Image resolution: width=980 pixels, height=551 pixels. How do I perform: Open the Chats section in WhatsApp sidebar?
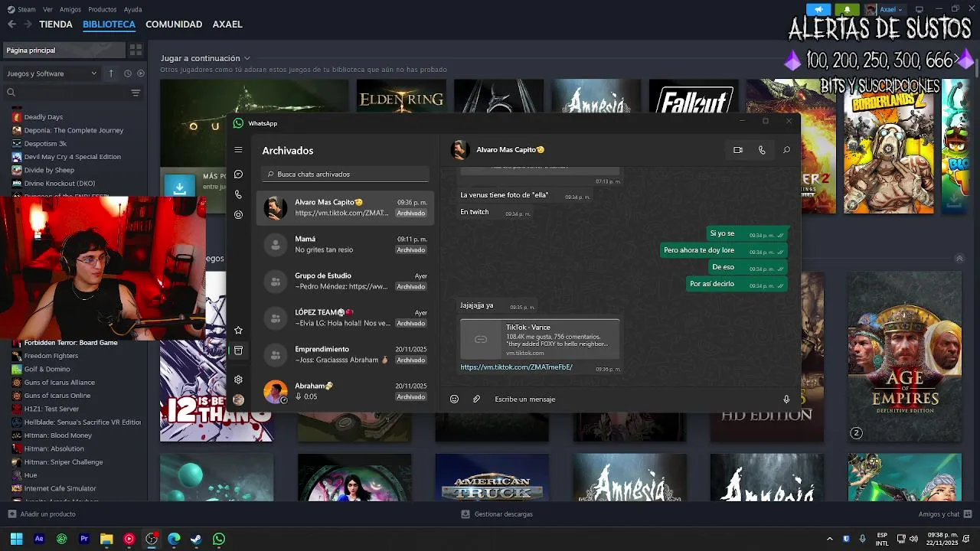coord(238,174)
